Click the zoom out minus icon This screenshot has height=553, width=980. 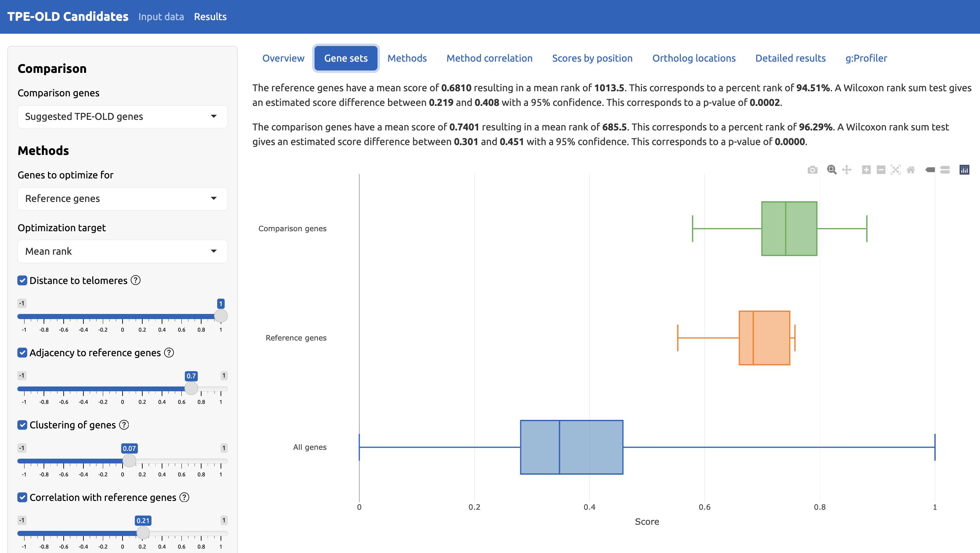click(x=881, y=170)
